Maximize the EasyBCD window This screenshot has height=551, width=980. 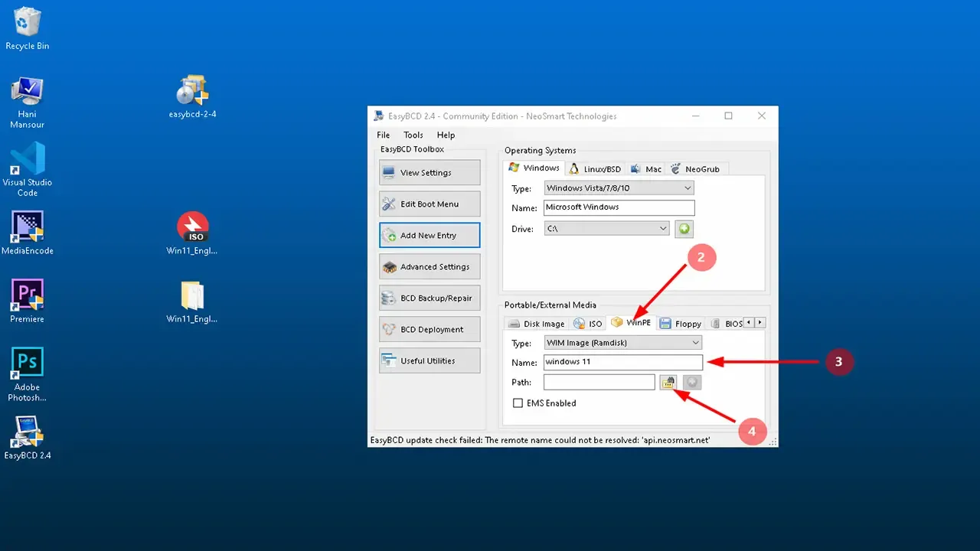click(728, 116)
